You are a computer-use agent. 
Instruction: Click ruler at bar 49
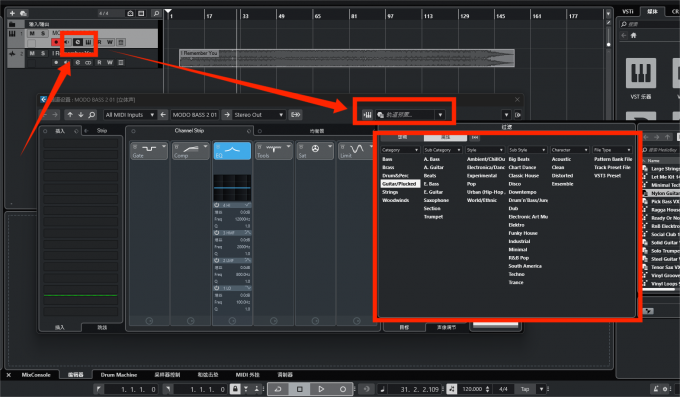point(281,16)
